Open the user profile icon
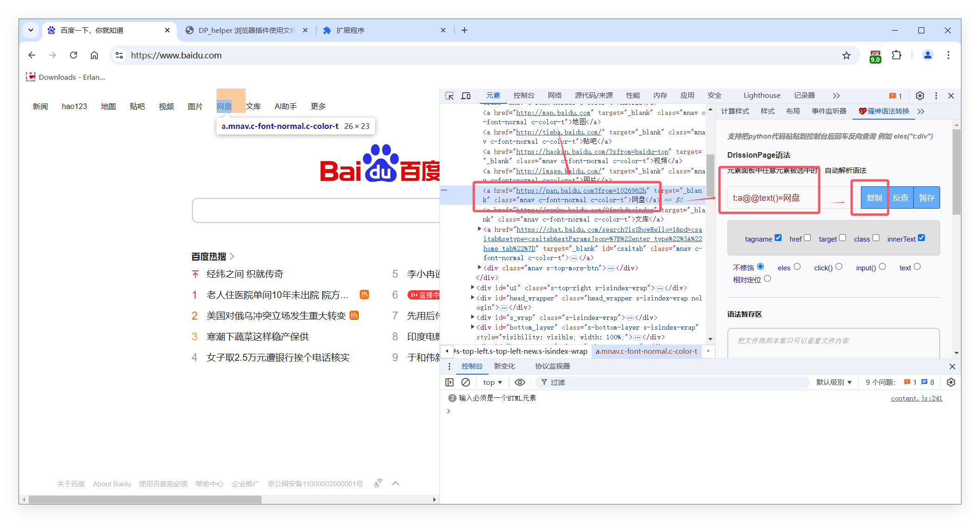Screen dimensions: 980x523 point(928,55)
